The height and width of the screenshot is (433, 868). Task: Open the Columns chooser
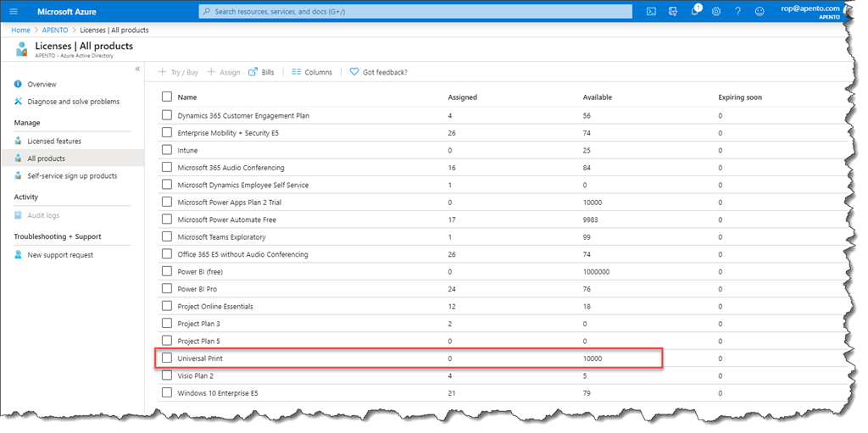[x=312, y=72]
